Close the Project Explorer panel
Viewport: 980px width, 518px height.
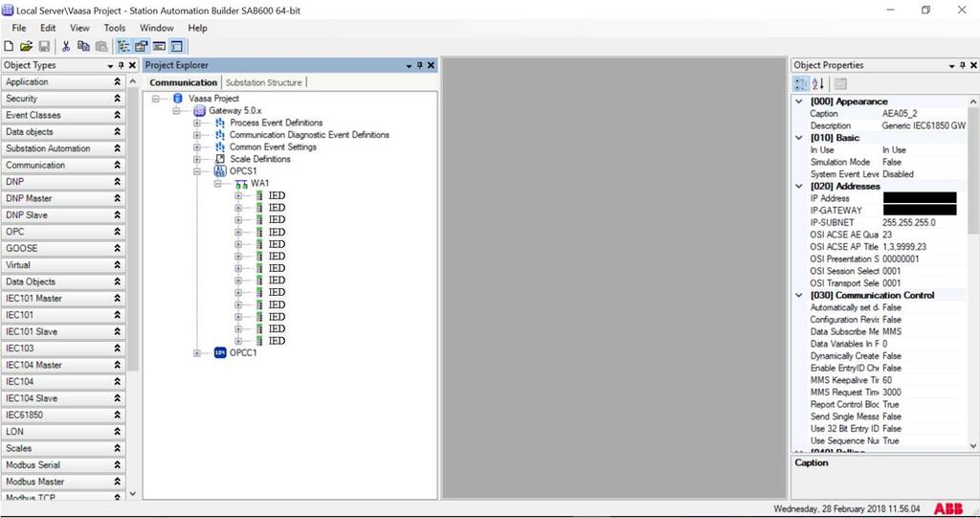(431, 65)
